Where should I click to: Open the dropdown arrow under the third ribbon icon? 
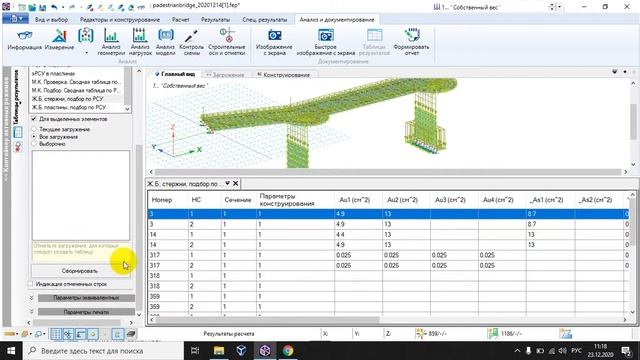(86, 53)
